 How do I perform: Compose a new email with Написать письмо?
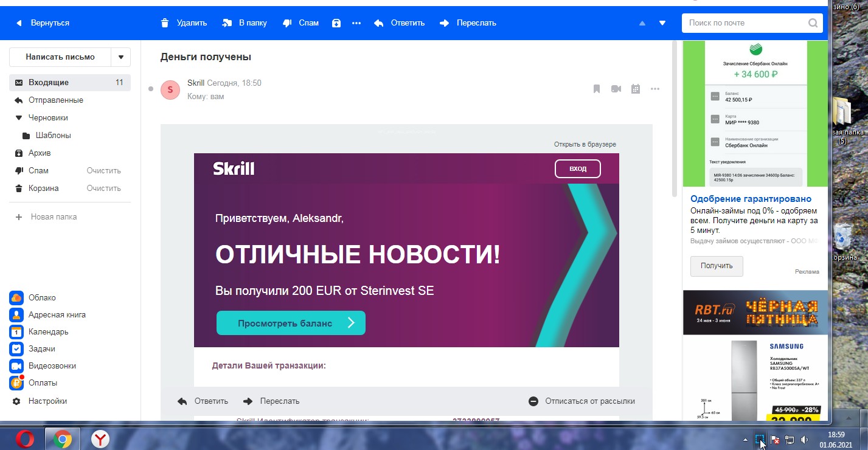pyautogui.click(x=60, y=57)
